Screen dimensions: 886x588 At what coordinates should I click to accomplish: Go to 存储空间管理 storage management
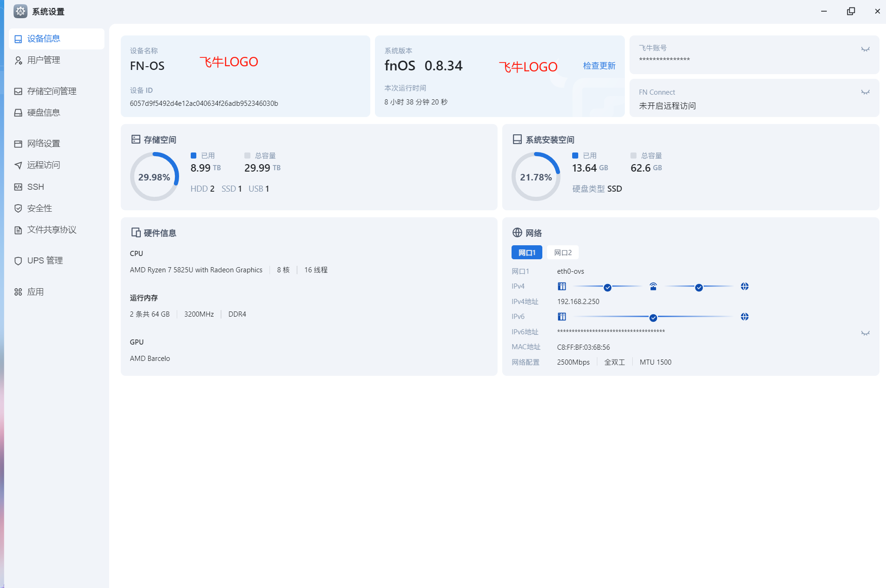click(51, 91)
